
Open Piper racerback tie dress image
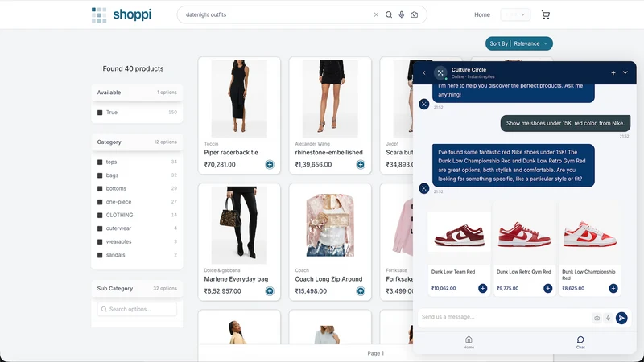[x=239, y=98]
